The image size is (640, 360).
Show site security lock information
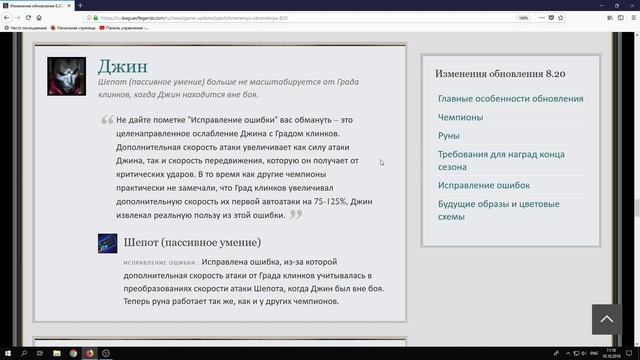click(x=96, y=18)
